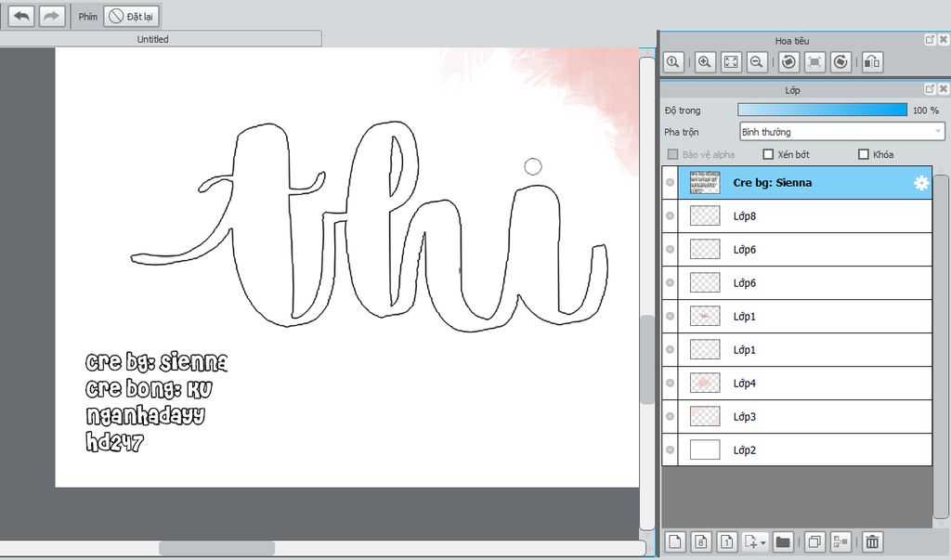This screenshot has height=560, width=951.
Task: Reset shortcut with Đặt lại button
Action: click(x=132, y=17)
